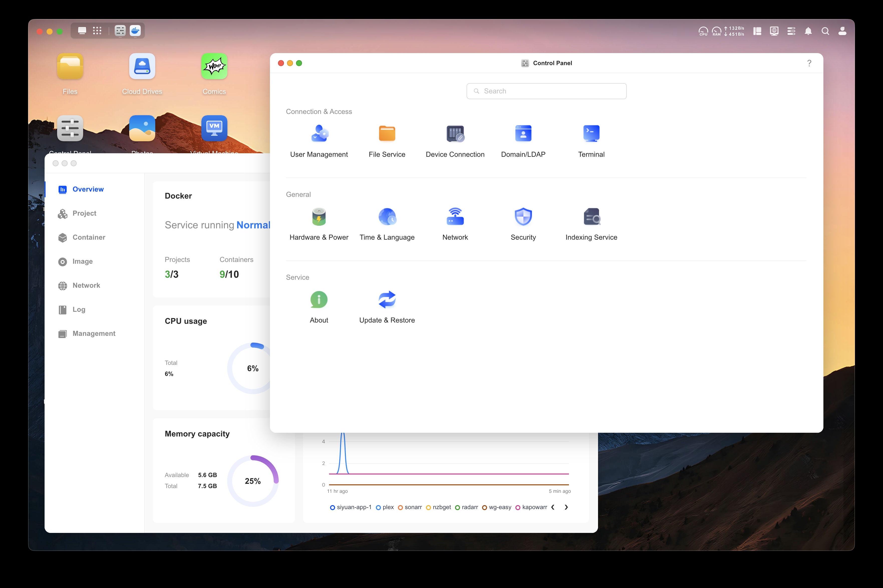
Task: Switch to the Container section in Docker sidebar
Action: pos(88,237)
